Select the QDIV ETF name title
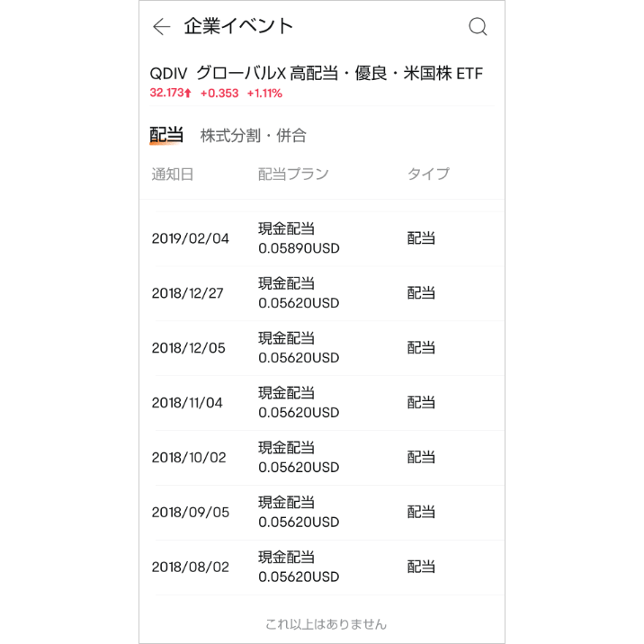The width and height of the screenshot is (644, 644). 317,74
